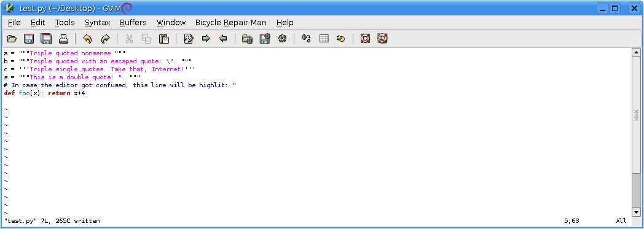Click the vertical scrollbar down arrow
The image size is (644, 229).
click(636, 212)
